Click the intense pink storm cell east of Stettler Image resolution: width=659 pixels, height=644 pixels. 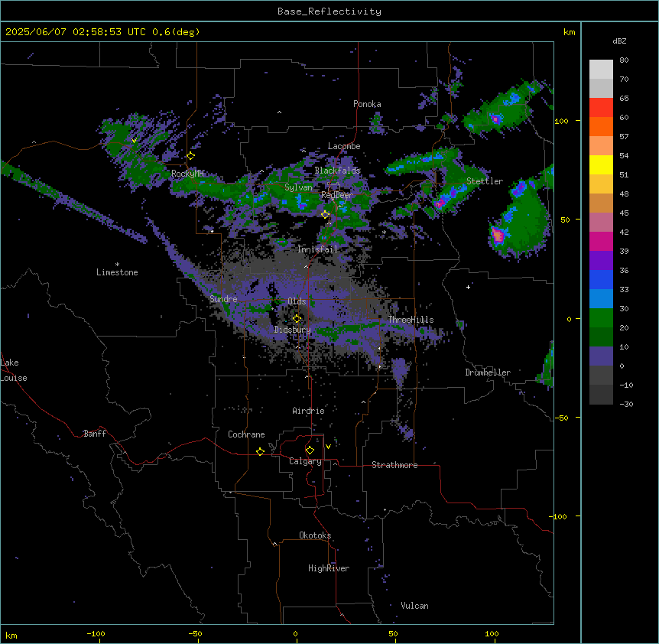point(498,236)
